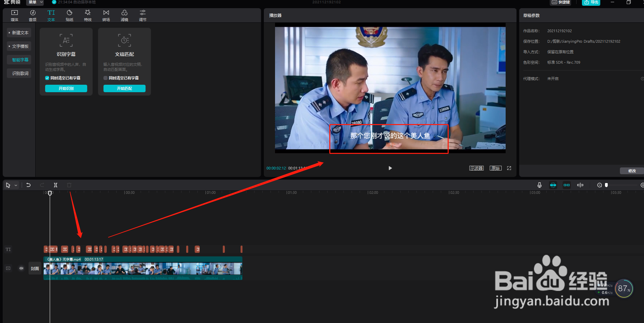Click the playhead marker on timeline ruler
Screen dimensions: 644x323
(x=50, y=193)
